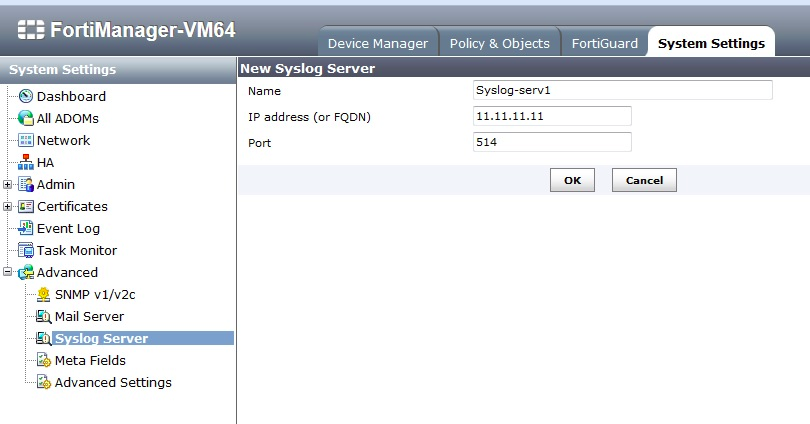Click the IP address input field

(552, 116)
